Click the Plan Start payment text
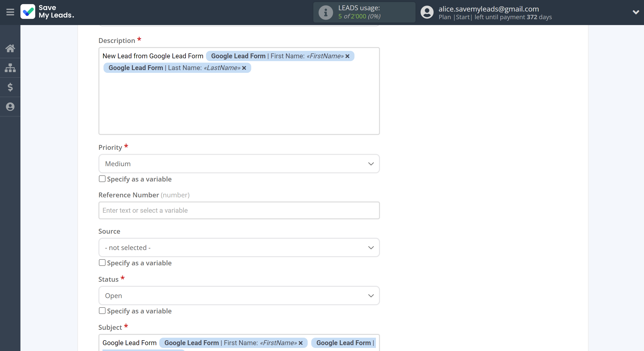Screen dimensions: 644x351 click(495, 17)
